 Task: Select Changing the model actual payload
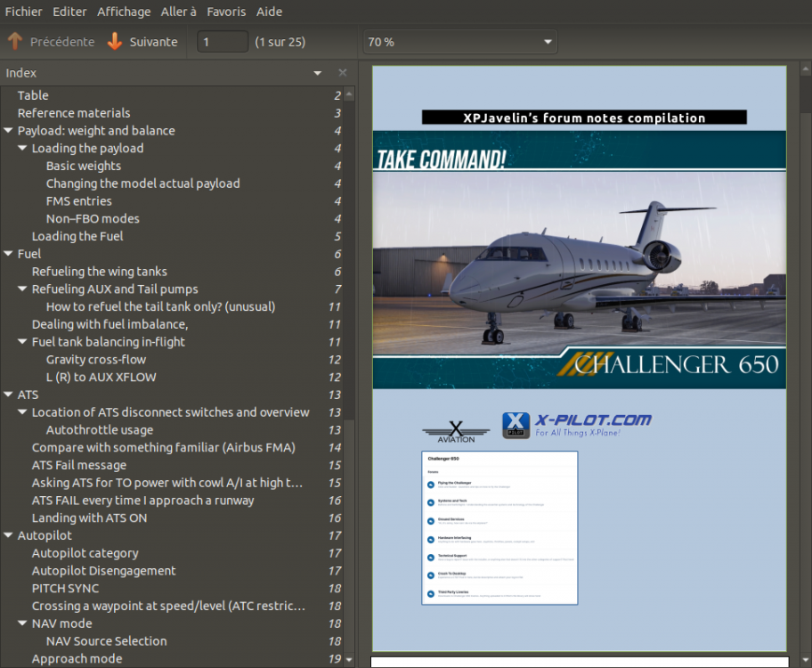143,183
